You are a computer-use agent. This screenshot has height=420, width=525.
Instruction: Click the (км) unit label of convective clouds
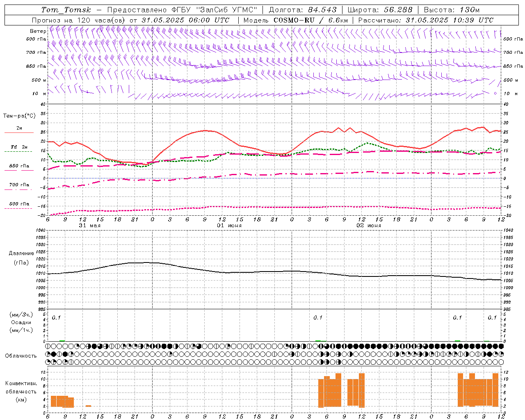[21, 399]
